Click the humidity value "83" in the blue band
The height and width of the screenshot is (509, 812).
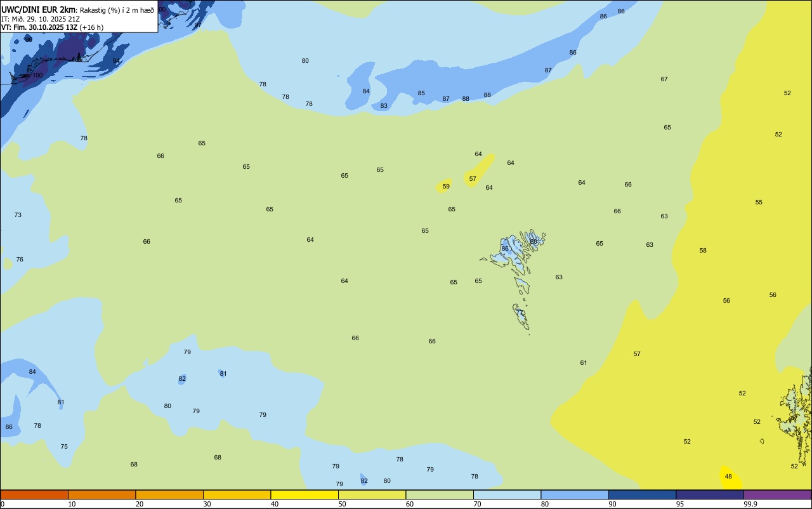click(x=384, y=106)
